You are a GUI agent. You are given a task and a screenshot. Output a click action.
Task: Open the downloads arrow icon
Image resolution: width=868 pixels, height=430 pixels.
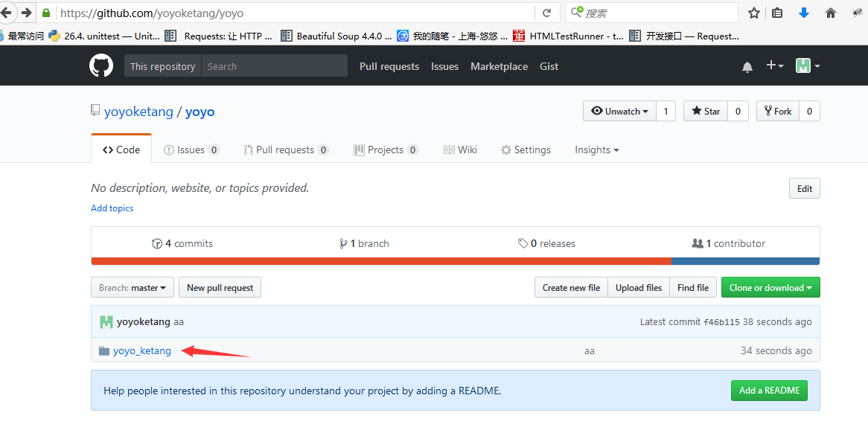click(804, 13)
